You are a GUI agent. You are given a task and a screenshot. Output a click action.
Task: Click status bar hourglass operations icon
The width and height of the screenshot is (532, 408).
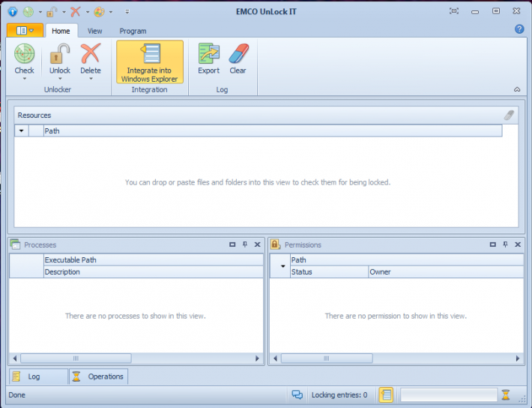[506, 394]
